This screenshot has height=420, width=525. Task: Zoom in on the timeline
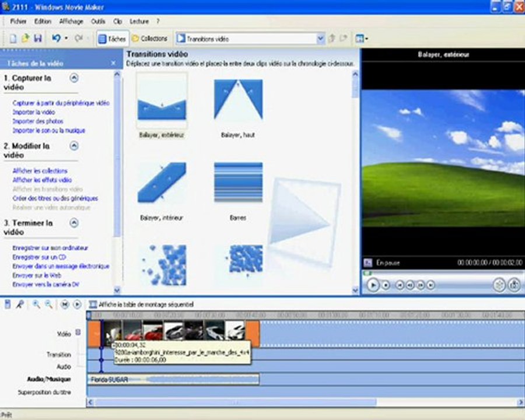point(36,304)
